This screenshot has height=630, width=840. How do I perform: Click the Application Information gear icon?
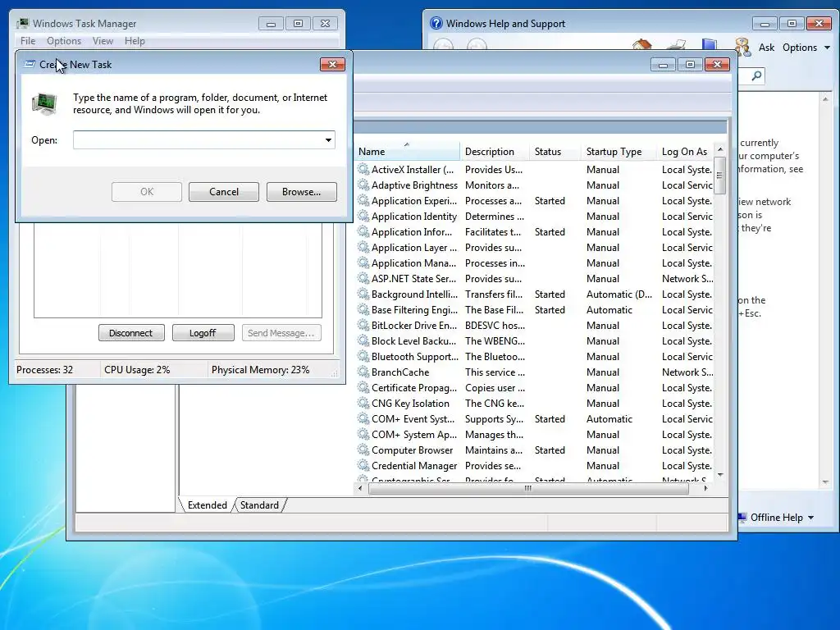click(x=363, y=231)
